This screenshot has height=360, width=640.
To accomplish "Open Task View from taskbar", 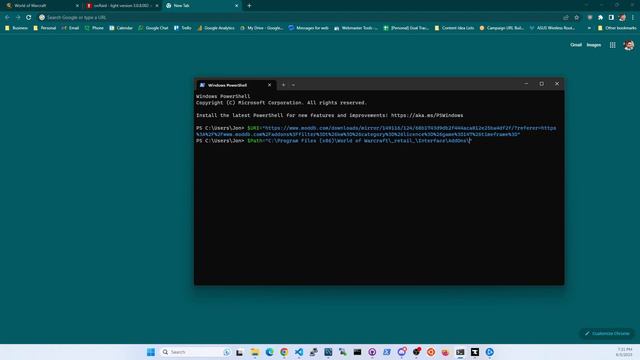I will point(240,352).
